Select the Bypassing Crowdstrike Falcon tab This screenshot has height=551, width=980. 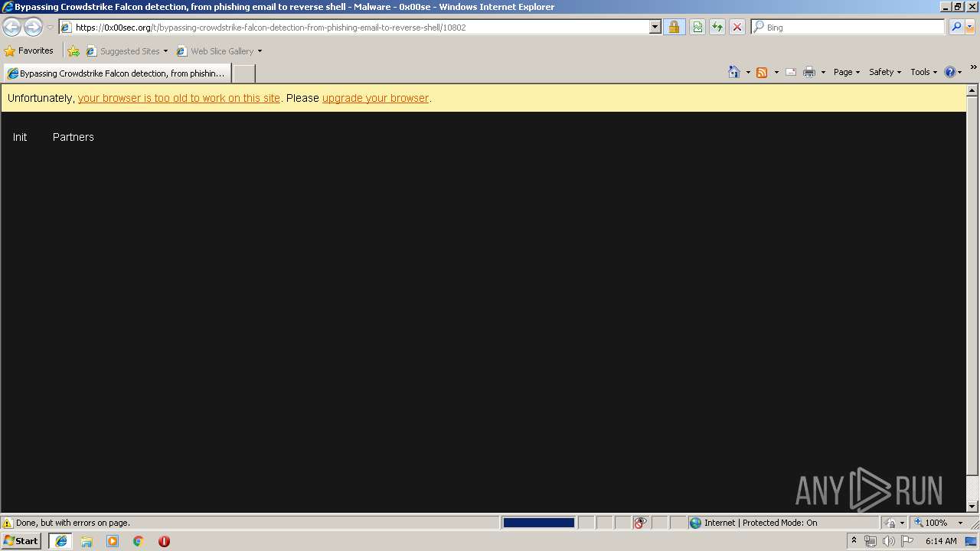[117, 73]
